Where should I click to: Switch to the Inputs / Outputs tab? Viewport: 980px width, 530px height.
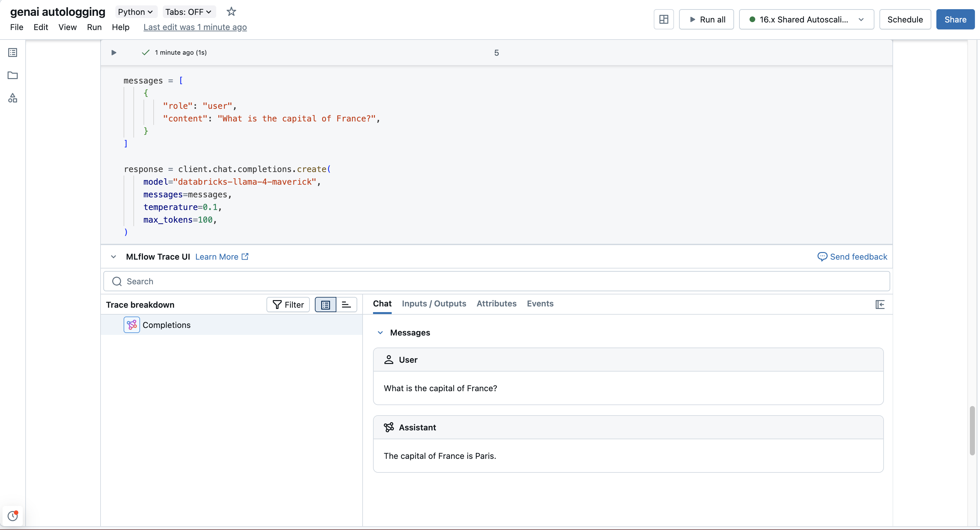click(x=434, y=304)
